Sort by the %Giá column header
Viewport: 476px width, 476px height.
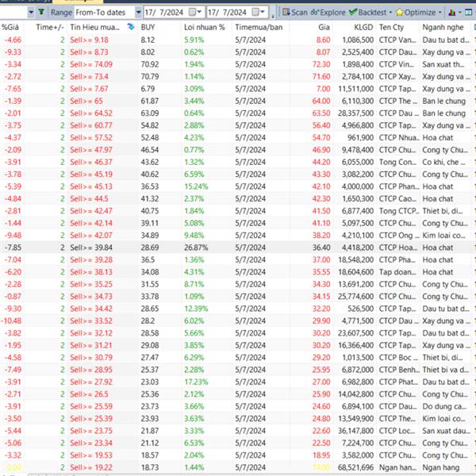click(x=10, y=27)
